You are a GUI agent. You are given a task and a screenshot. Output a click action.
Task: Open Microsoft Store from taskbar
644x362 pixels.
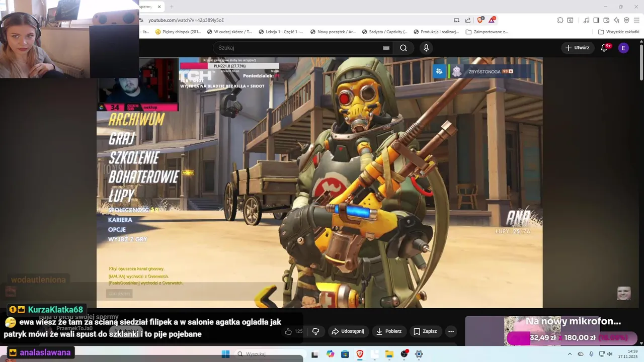(x=345, y=354)
